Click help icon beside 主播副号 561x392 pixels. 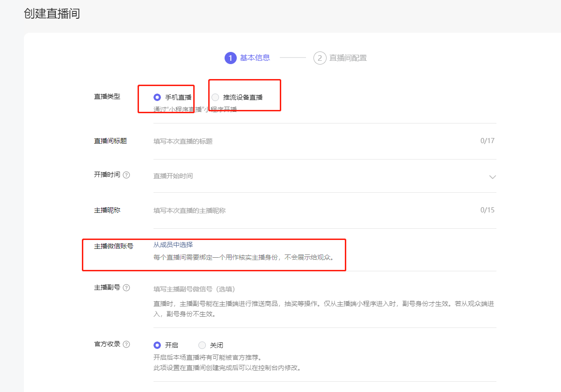tap(126, 288)
